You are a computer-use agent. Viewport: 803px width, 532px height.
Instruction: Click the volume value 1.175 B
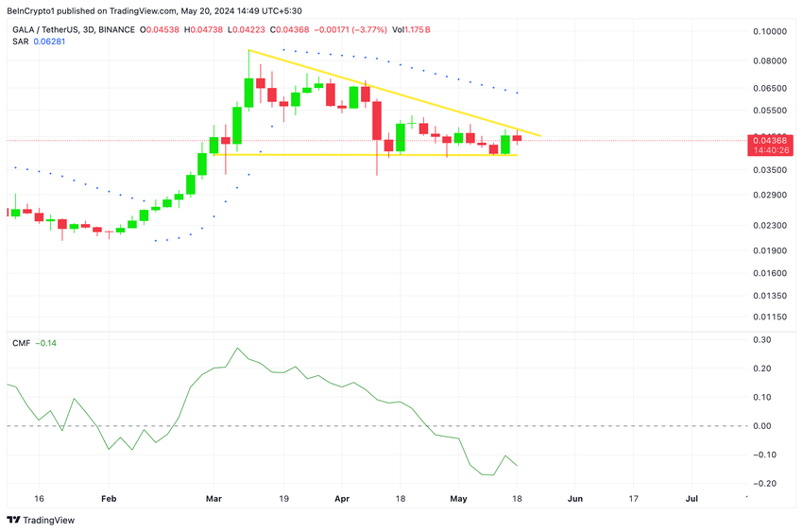[x=418, y=29]
